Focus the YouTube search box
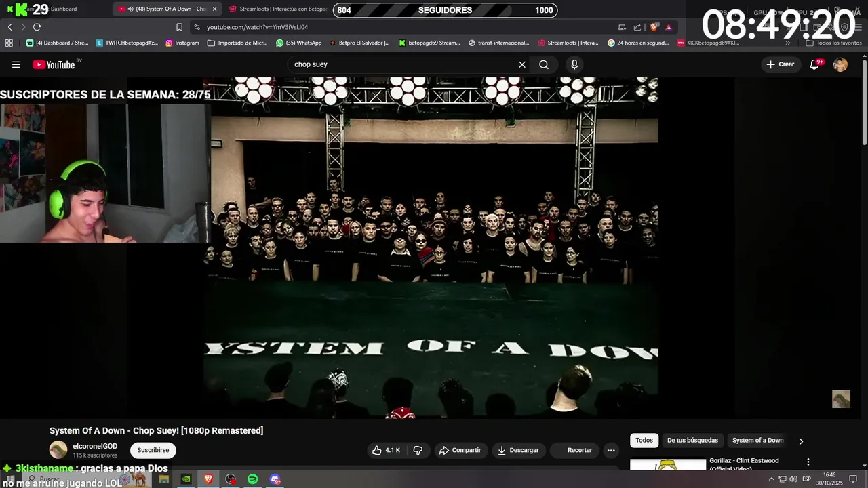The width and height of the screenshot is (868, 488). click(x=403, y=64)
